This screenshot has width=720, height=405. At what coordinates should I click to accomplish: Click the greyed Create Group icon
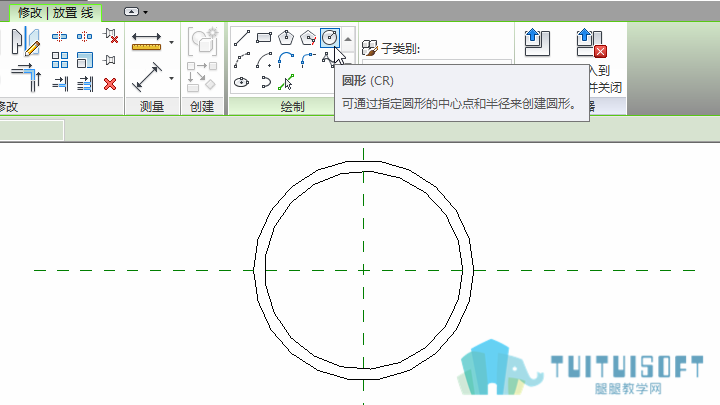[202, 41]
